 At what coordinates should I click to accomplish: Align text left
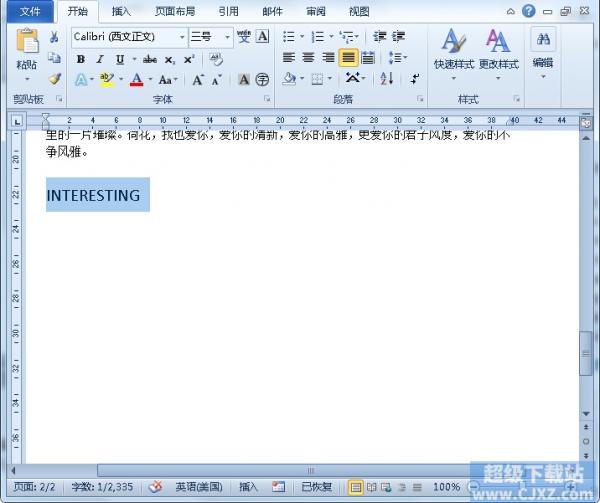(x=289, y=58)
